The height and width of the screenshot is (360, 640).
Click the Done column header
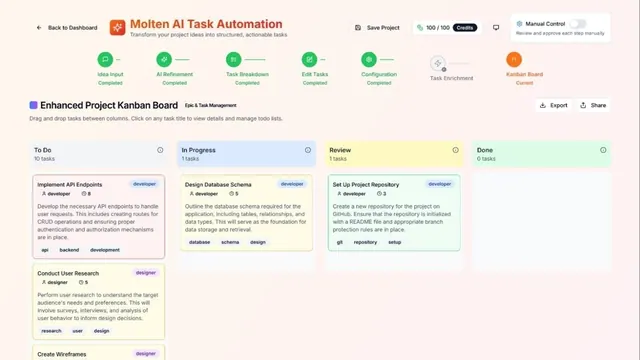point(542,154)
